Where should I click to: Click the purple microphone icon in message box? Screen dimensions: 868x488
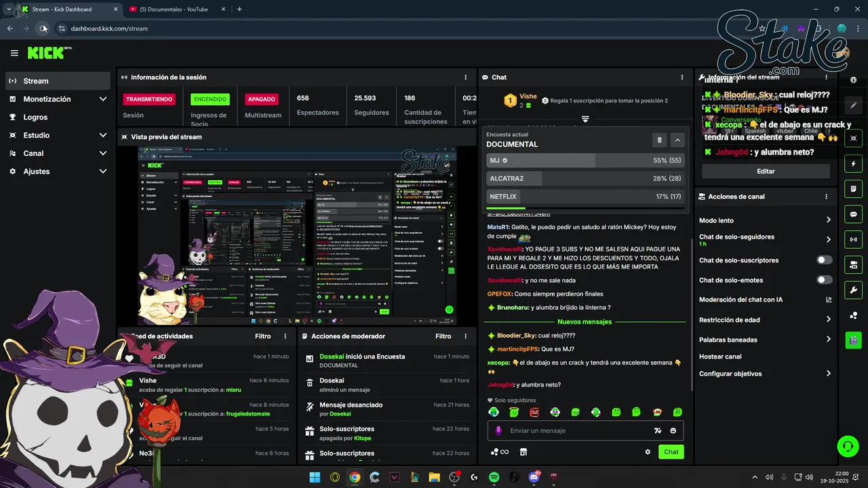pos(498,430)
